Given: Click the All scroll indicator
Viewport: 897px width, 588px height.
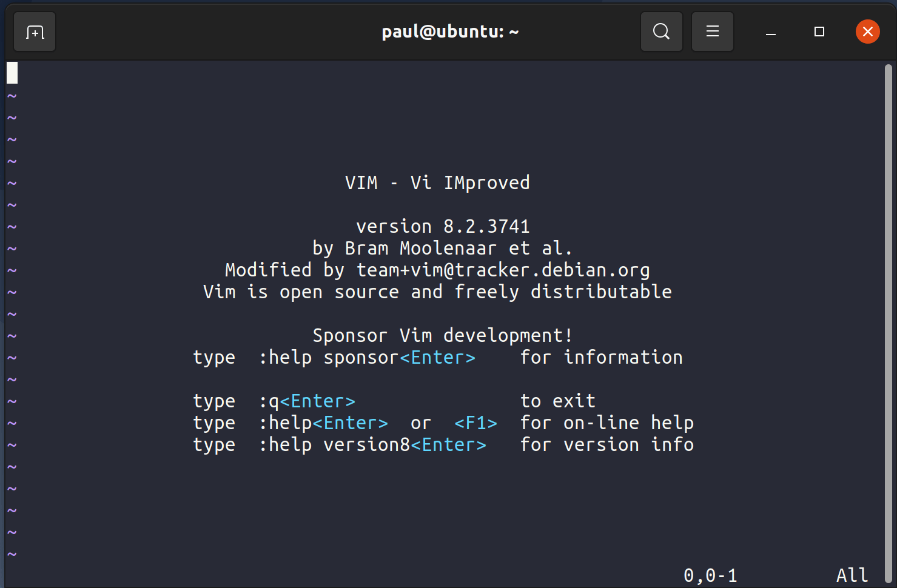Looking at the screenshot, I should pyautogui.click(x=852, y=574).
